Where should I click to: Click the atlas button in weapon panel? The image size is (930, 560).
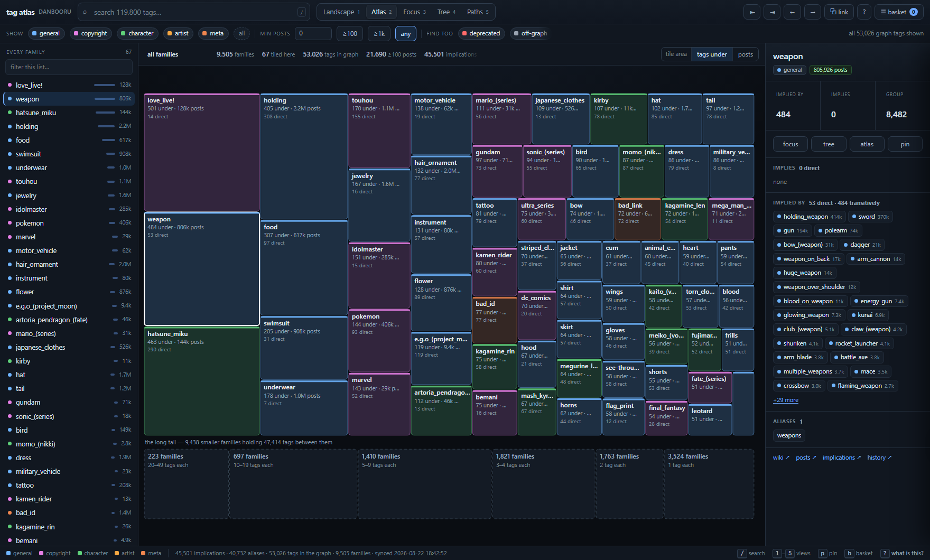[x=867, y=144]
